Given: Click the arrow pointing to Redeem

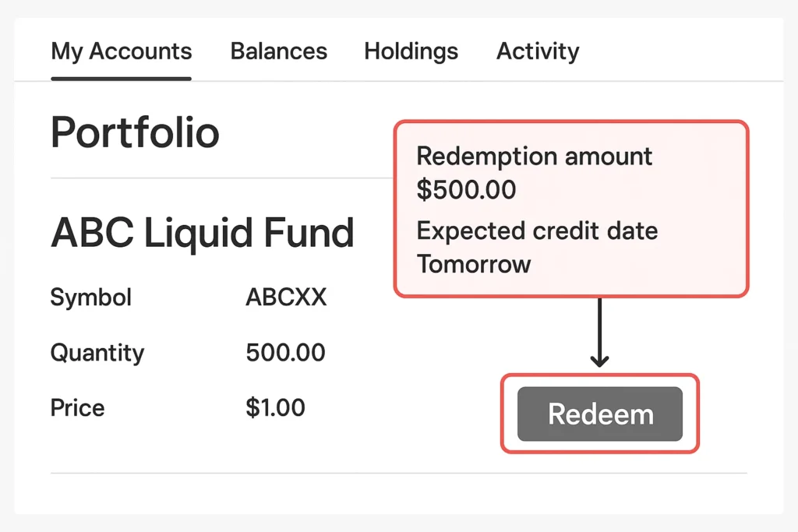Looking at the screenshot, I should coord(598,331).
